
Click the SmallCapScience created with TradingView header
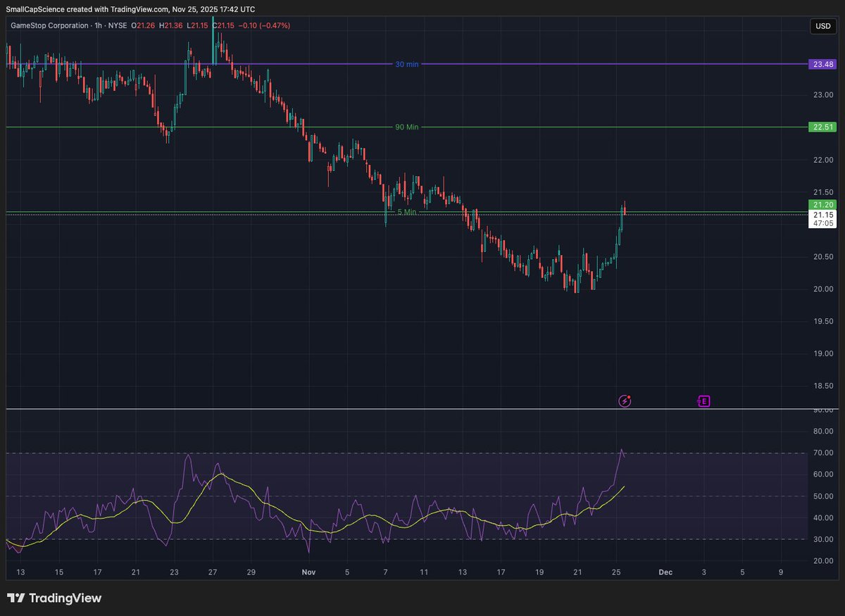[x=131, y=9]
